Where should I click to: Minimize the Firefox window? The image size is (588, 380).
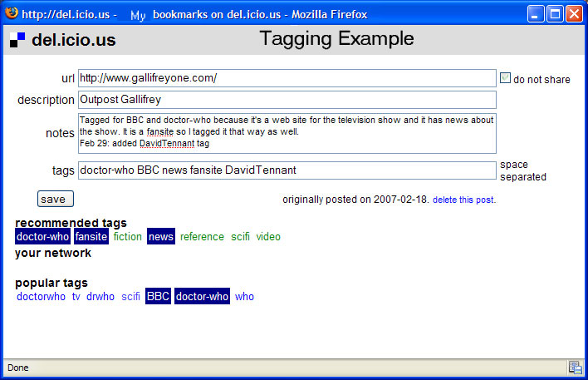[x=536, y=14]
